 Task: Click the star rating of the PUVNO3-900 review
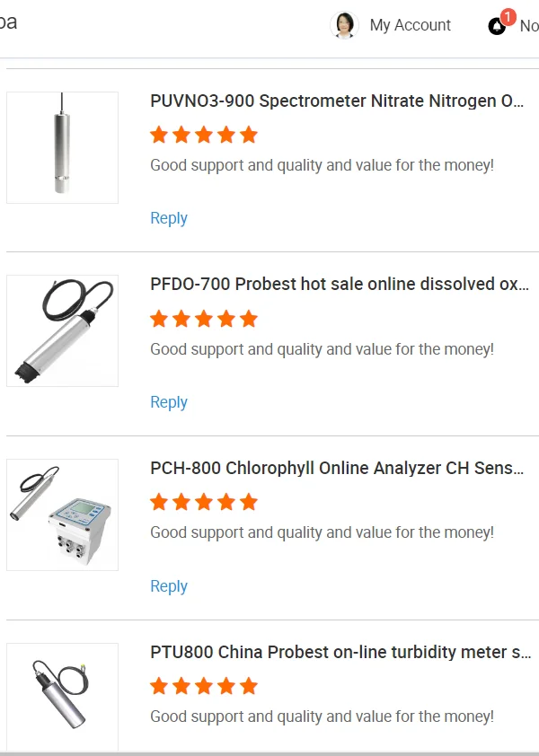(204, 135)
